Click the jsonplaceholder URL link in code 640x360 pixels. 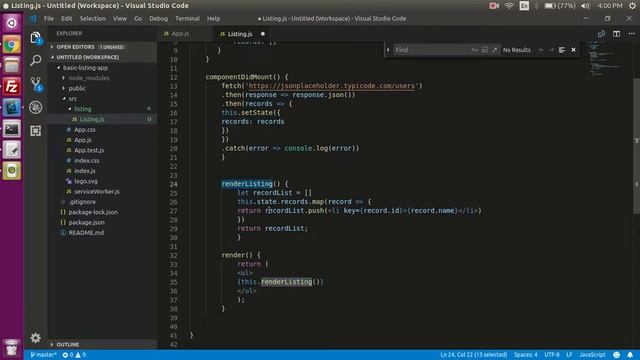pos(331,86)
